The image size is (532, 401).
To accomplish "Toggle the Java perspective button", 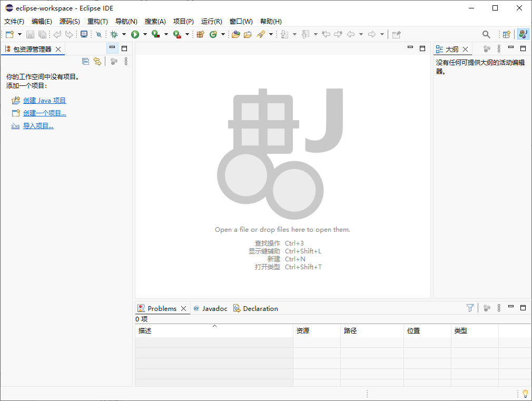I will (x=523, y=34).
